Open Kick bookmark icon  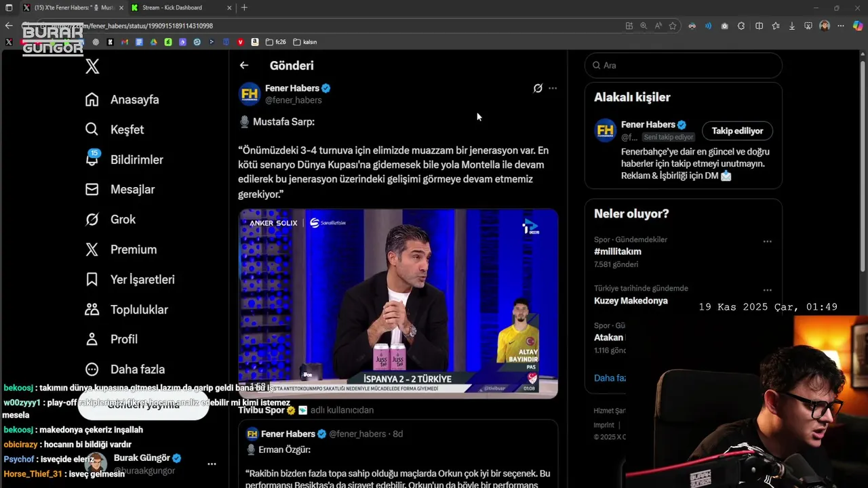tap(110, 42)
